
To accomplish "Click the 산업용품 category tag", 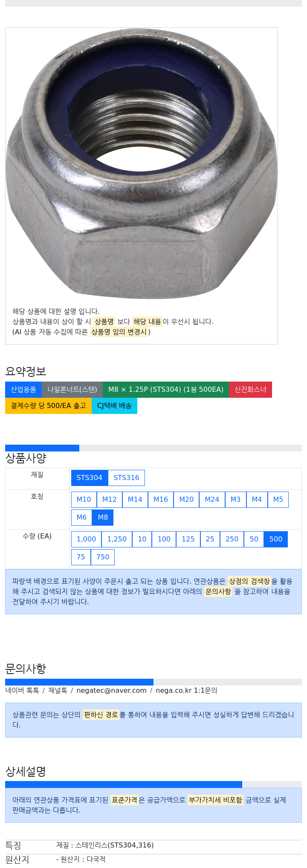I will pyautogui.click(x=23, y=390).
